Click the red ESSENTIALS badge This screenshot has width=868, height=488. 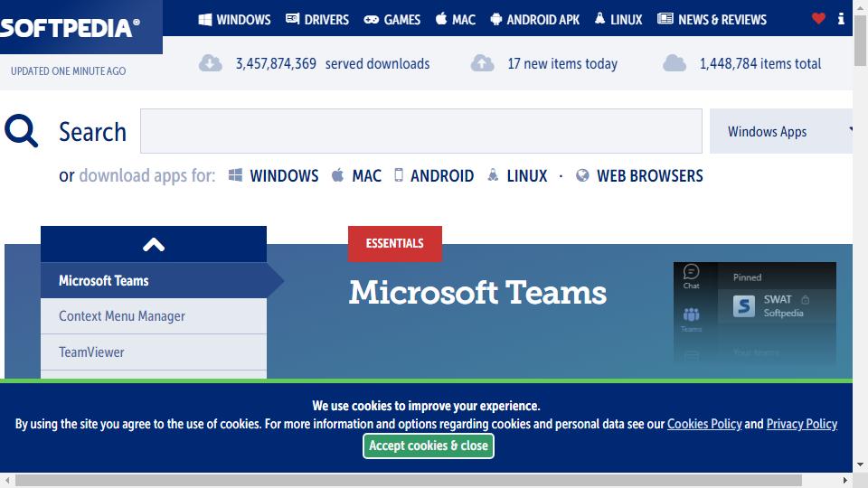coord(395,243)
